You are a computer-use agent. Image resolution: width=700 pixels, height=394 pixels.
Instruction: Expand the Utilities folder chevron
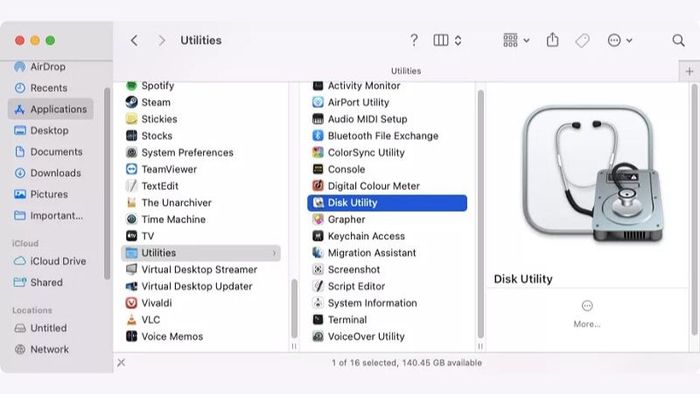coord(274,253)
